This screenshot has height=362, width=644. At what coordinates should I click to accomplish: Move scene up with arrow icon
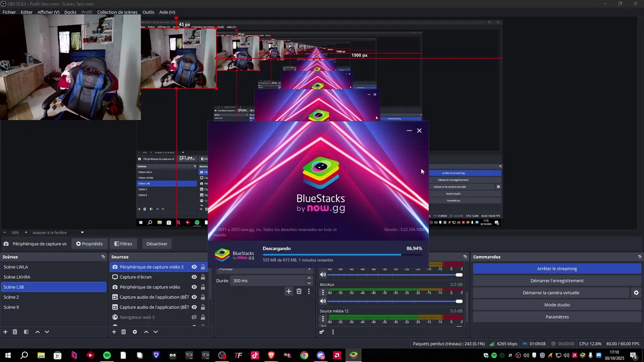[37, 332]
